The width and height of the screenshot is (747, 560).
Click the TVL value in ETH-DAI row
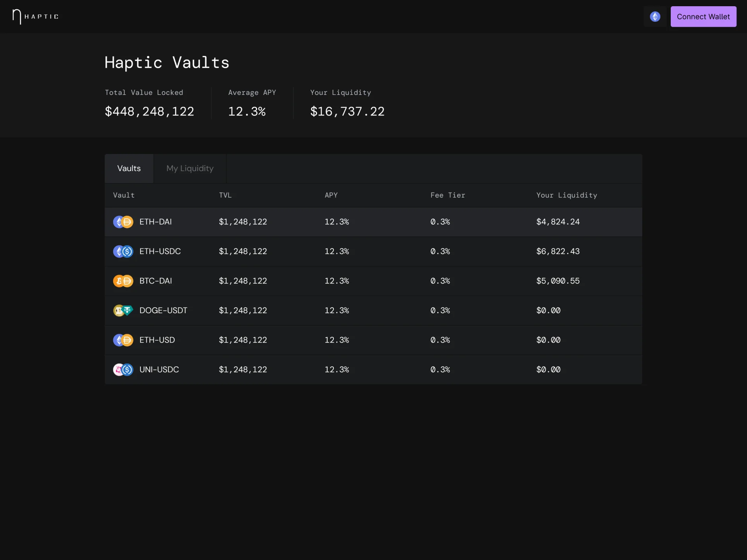click(243, 222)
